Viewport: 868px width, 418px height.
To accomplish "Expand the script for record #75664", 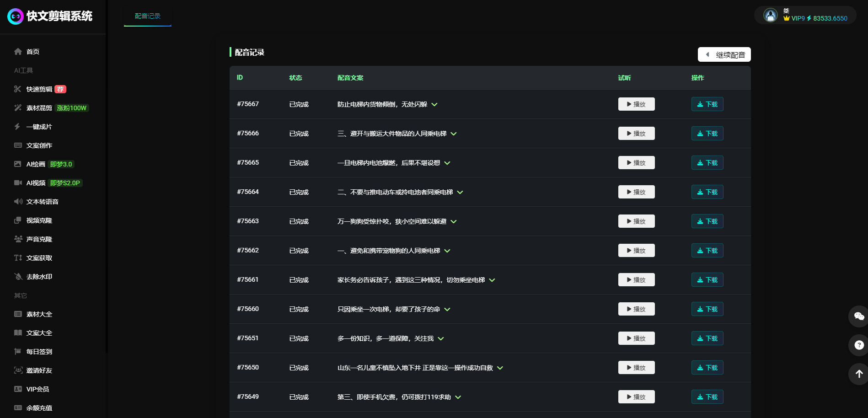I will [x=460, y=193].
